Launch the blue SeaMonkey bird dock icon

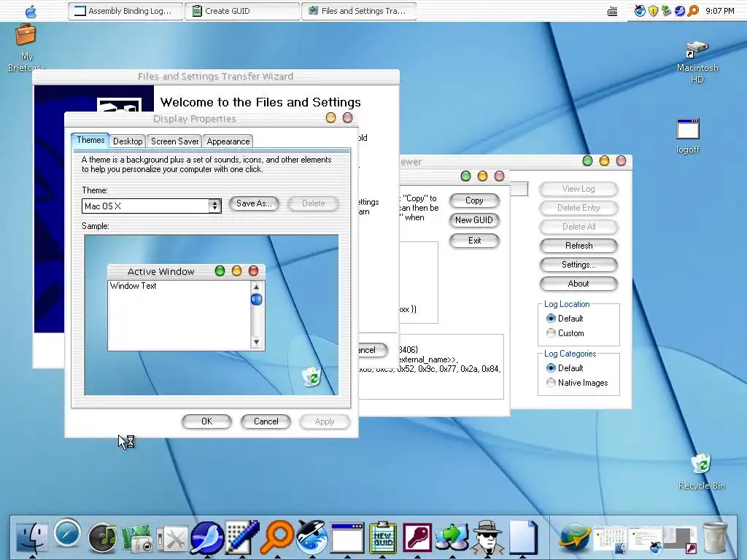206,538
